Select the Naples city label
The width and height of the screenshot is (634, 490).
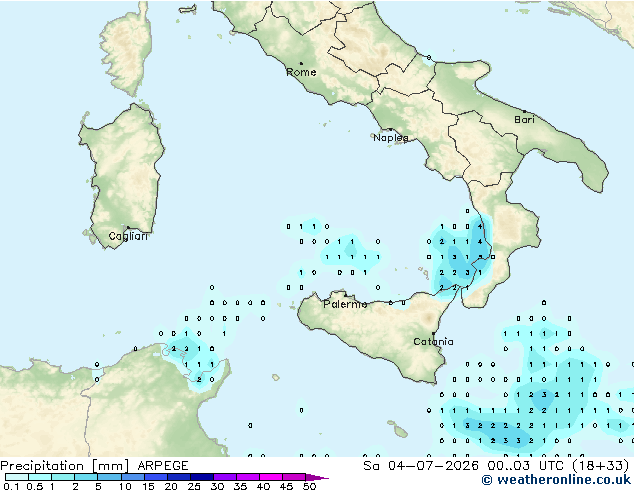click(391, 138)
